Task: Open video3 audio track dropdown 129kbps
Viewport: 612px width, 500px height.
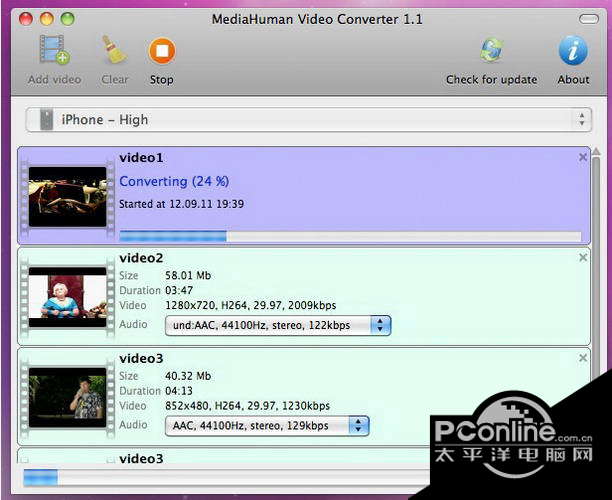Action: coord(267,425)
